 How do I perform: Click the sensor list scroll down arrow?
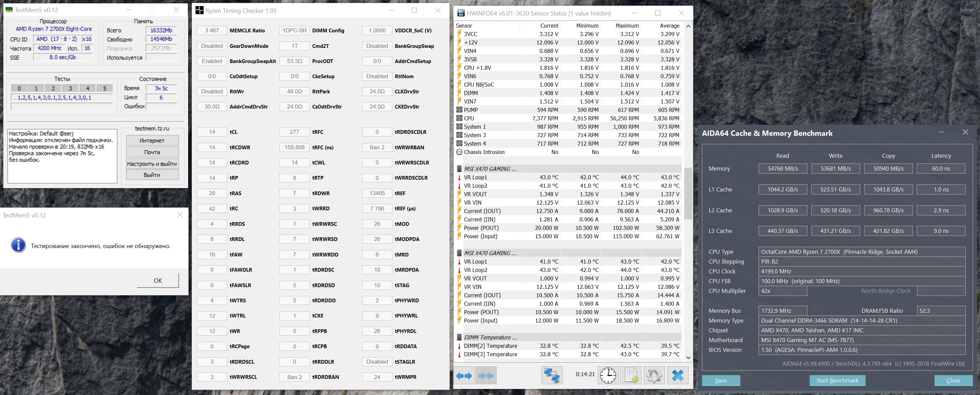point(688,357)
